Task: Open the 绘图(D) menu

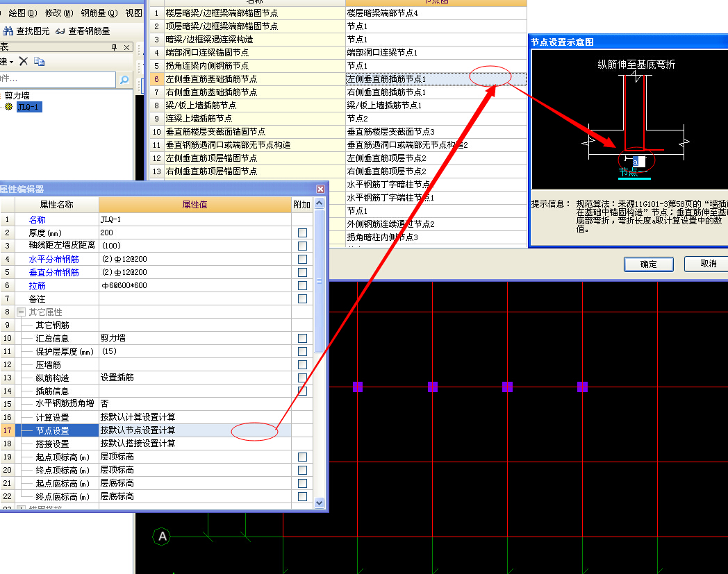Action: [x=23, y=13]
